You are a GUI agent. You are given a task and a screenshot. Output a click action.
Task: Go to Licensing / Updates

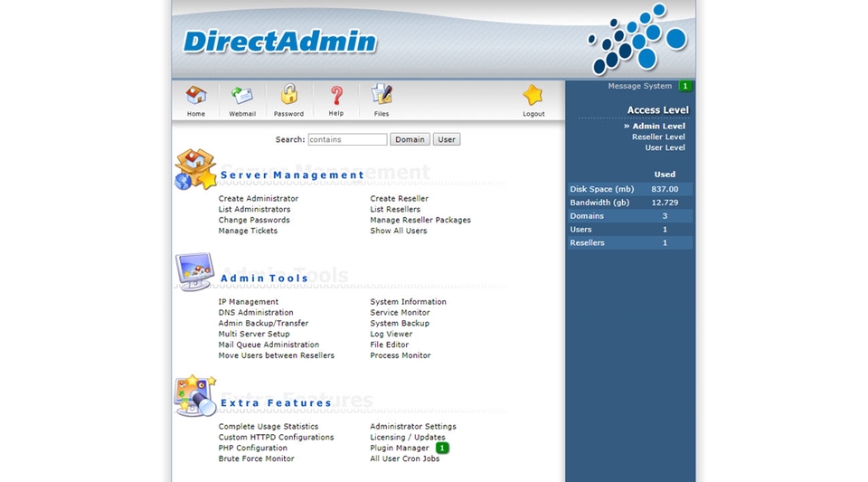pos(408,437)
